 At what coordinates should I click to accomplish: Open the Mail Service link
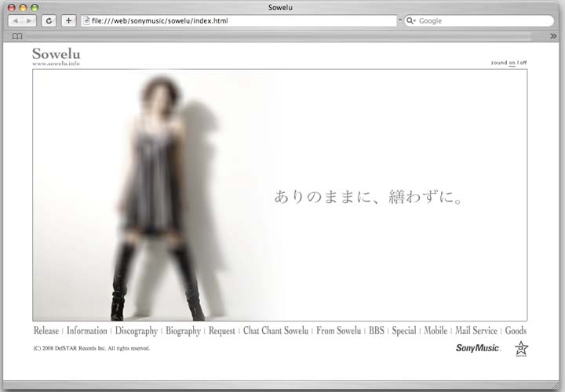[x=476, y=331]
